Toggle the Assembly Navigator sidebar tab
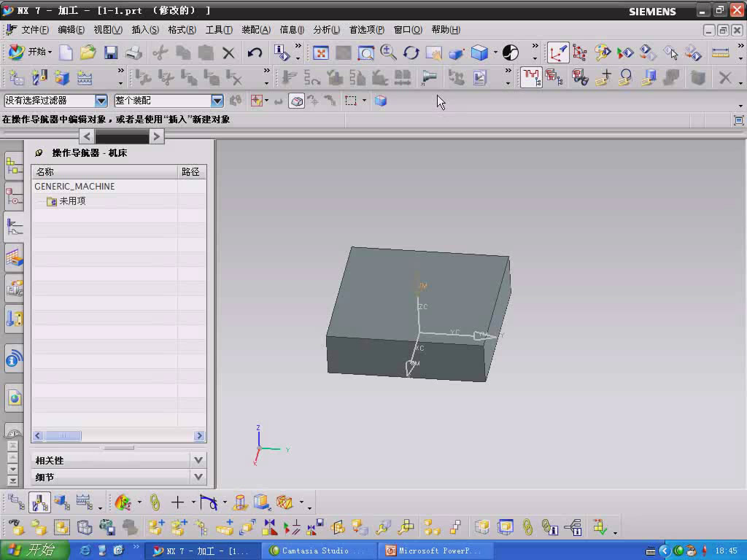The image size is (747, 560). pyautogui.click(x=14, y=166)
